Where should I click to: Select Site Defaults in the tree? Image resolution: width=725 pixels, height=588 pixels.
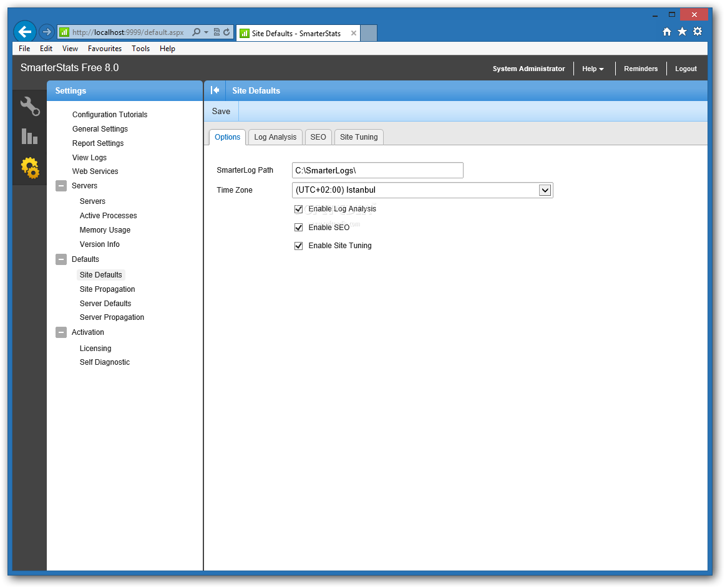101,275
